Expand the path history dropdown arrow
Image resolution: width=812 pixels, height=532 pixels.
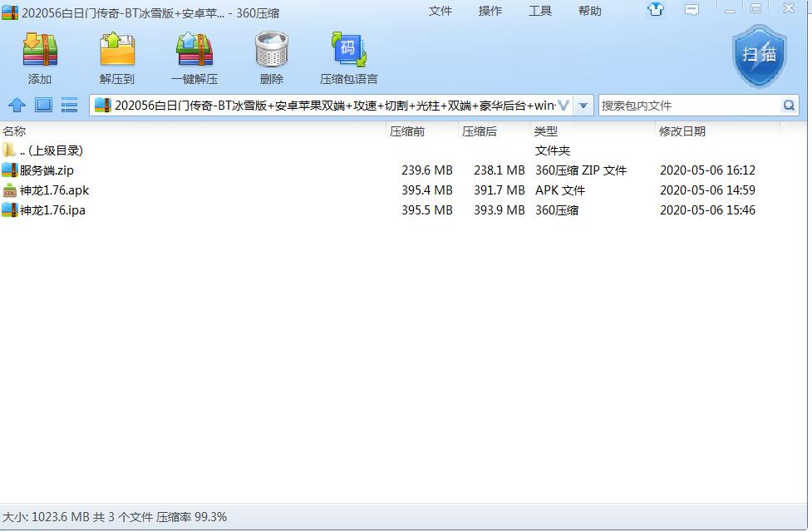[583, 106]
